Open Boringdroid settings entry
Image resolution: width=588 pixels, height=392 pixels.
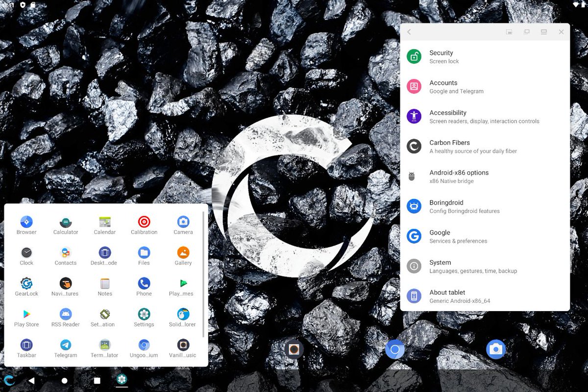pos(485,206)
